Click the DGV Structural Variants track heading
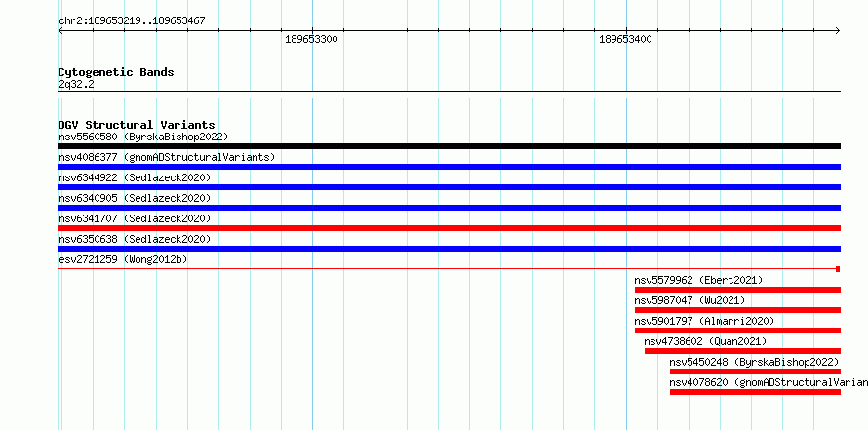 pos(137,125)
